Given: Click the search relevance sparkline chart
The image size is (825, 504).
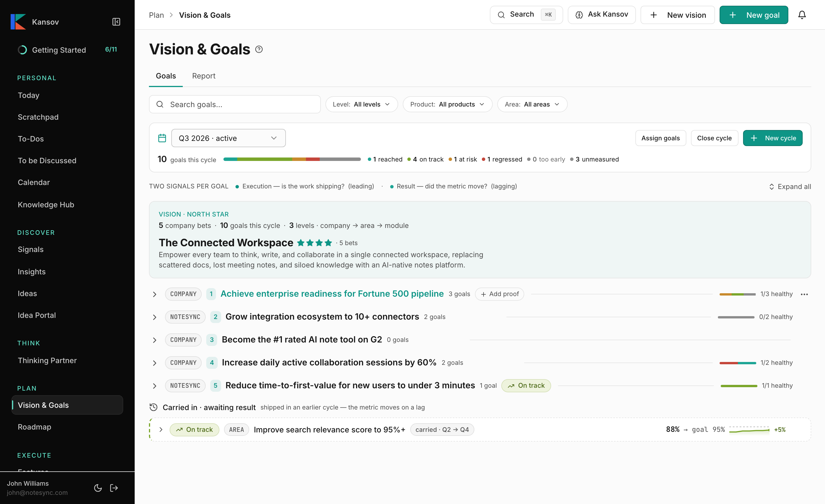Looking at the screenshot, I should (749, 430).
